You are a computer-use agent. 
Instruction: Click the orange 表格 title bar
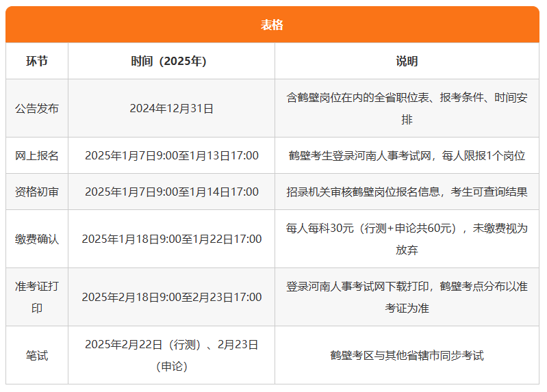click(x=272, y=25)
